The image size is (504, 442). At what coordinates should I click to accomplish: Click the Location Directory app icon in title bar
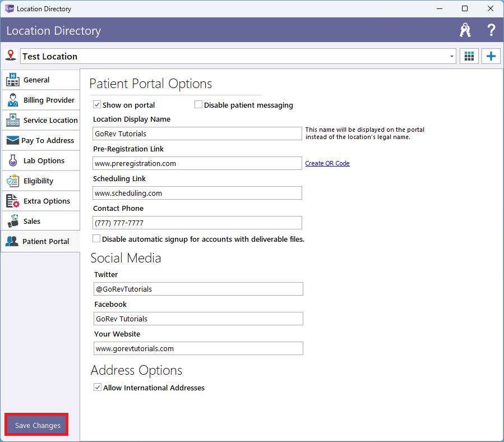10,8
